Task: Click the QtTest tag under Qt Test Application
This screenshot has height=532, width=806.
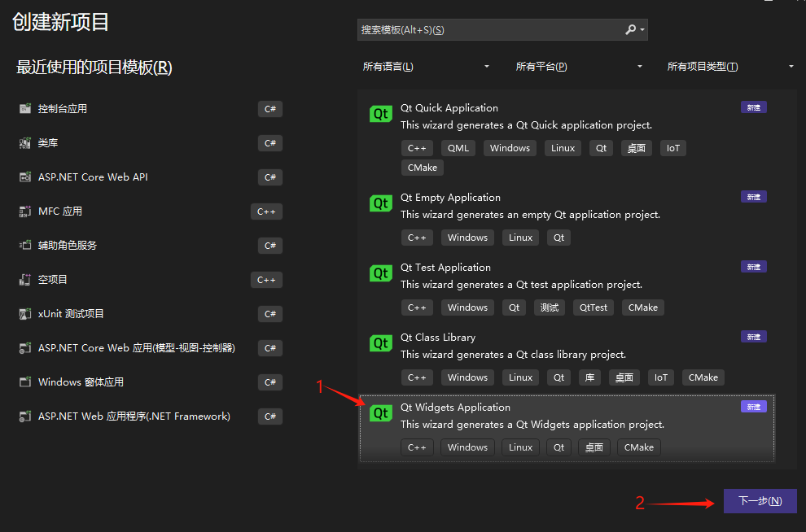Action: (x=594, y=307)
